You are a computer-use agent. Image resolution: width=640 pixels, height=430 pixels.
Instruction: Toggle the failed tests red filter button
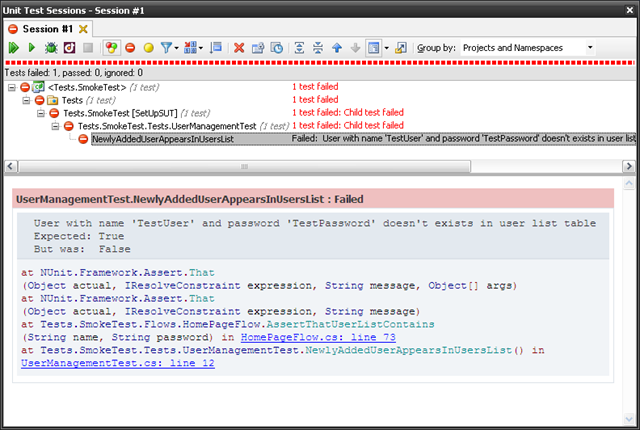click(130, 48)
